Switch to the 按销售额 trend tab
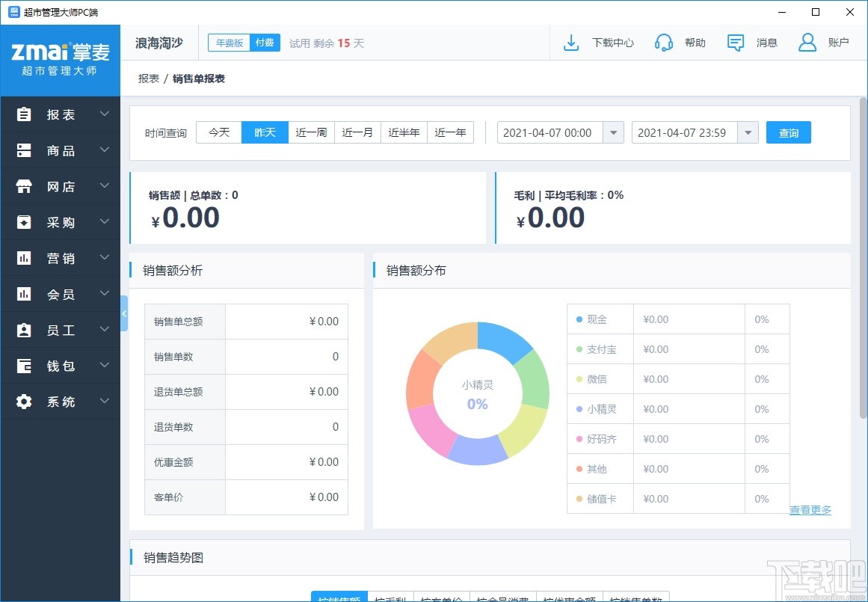 338,597
